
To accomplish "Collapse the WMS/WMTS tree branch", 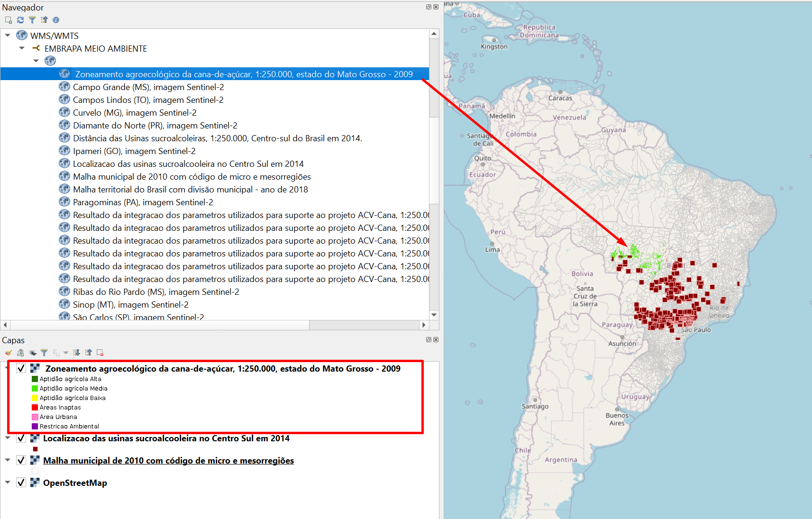I will coord(7,35).
